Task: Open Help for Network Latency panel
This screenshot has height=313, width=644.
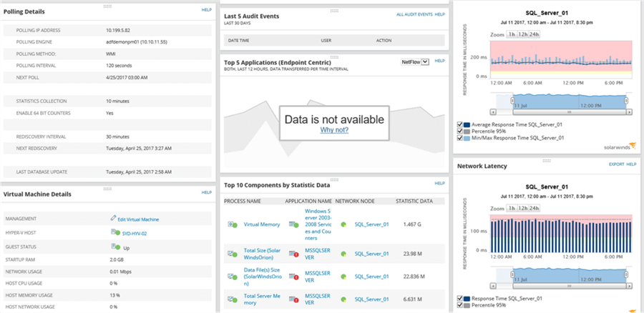Action: pyautogui.click(x=631, y=164)
